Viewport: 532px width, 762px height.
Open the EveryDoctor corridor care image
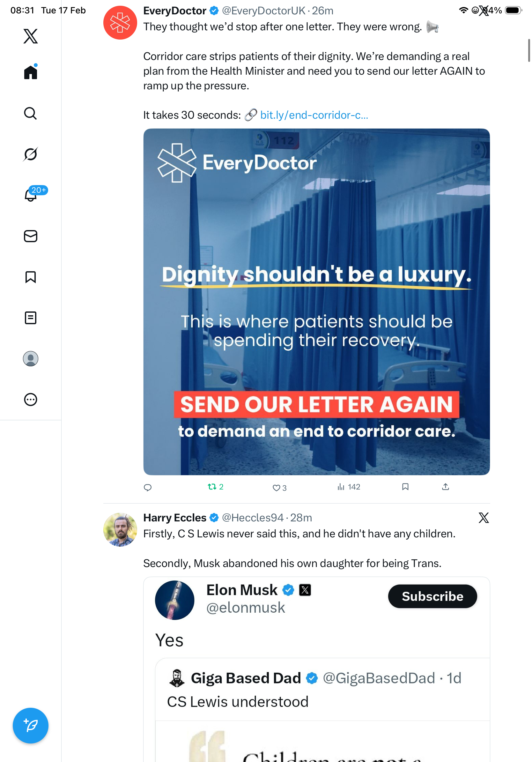point(316,302)
